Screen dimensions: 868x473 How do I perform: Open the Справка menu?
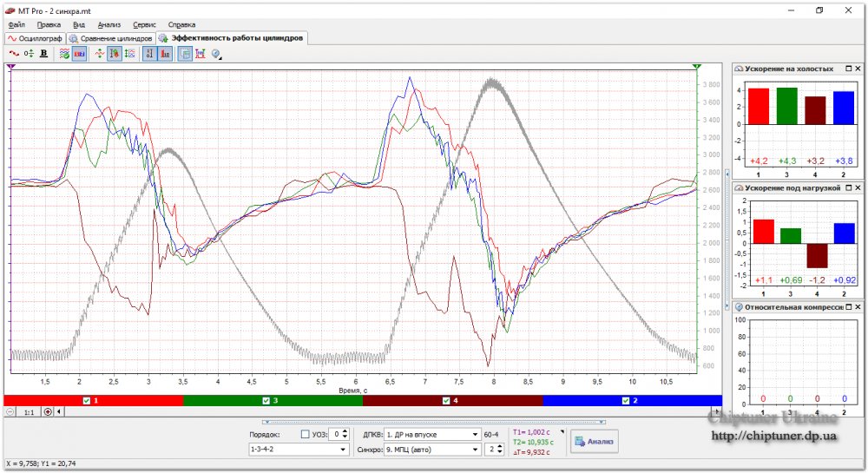[181, 24]
